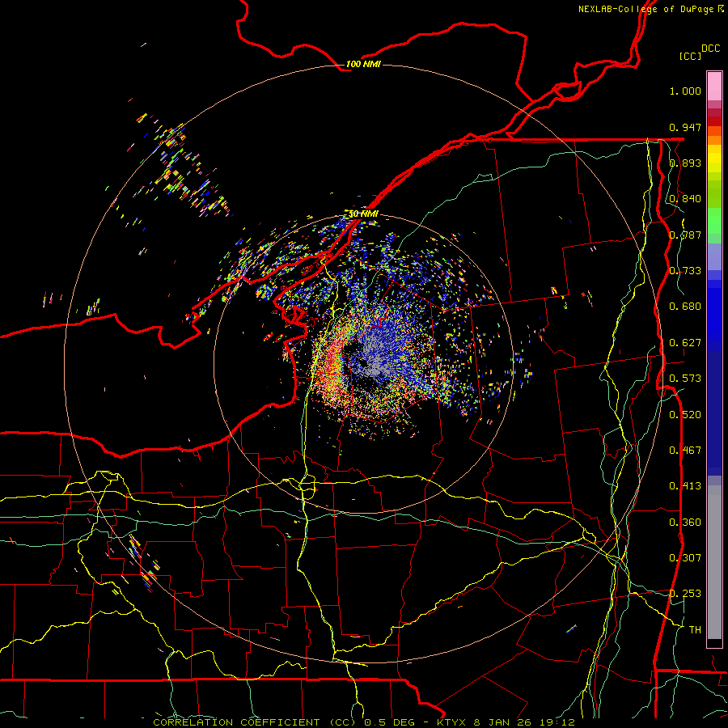Click the 1.000 scale value

pos(685,91)
